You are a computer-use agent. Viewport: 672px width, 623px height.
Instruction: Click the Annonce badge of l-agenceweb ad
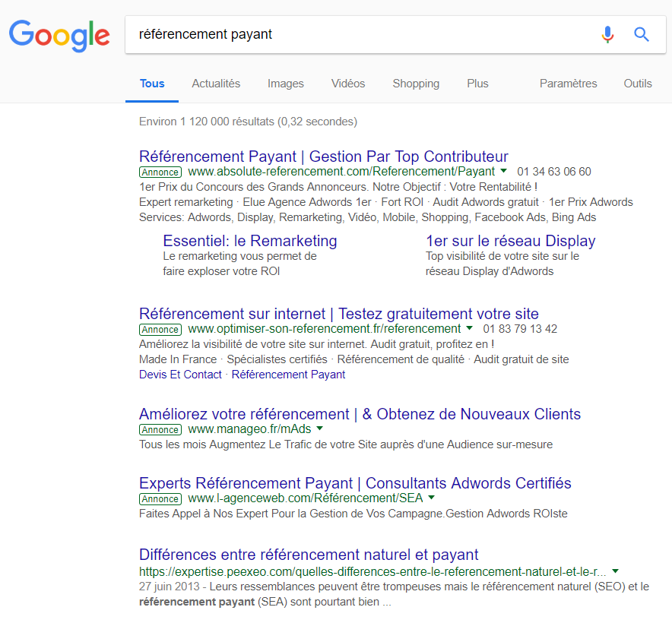[160, 498]
